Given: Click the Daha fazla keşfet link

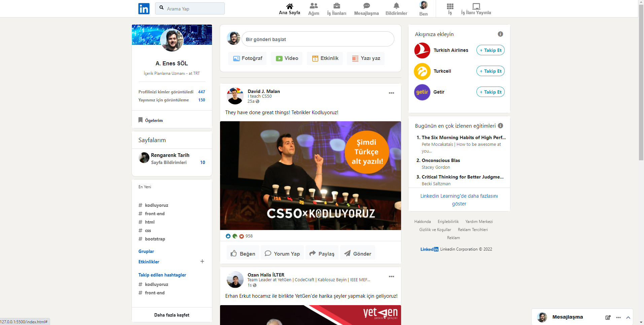Looking at the screenshot, I should [x=172, y=315].
